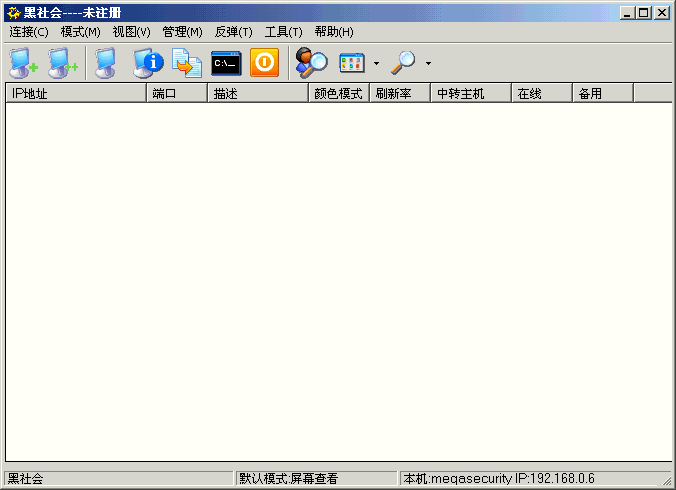Click the window layout view icon
The height and width of the screenshot is (490, 676).
click(352, 63)
